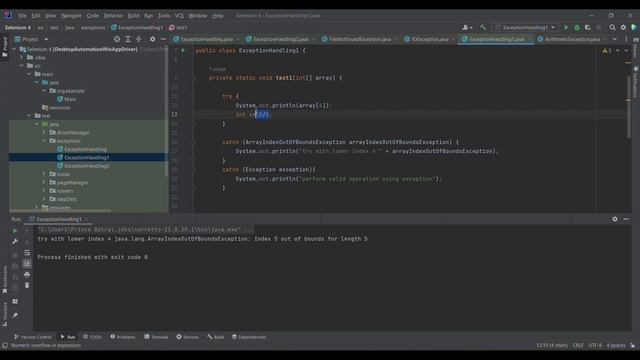Viewport: 640px width, 360px height.
Task: Clear all Run console output with trash icon
Action: [27, 285]
